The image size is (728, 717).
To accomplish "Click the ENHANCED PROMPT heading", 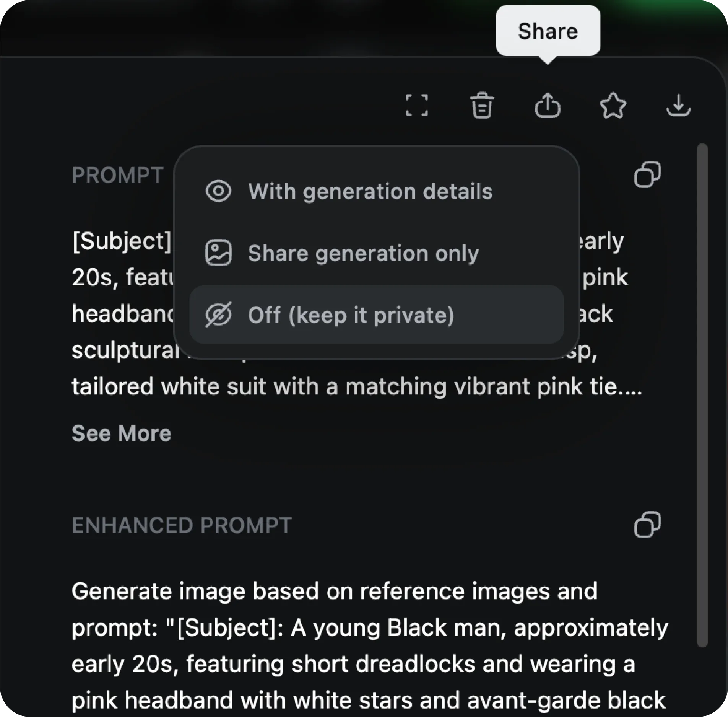I will click(182, 525).
